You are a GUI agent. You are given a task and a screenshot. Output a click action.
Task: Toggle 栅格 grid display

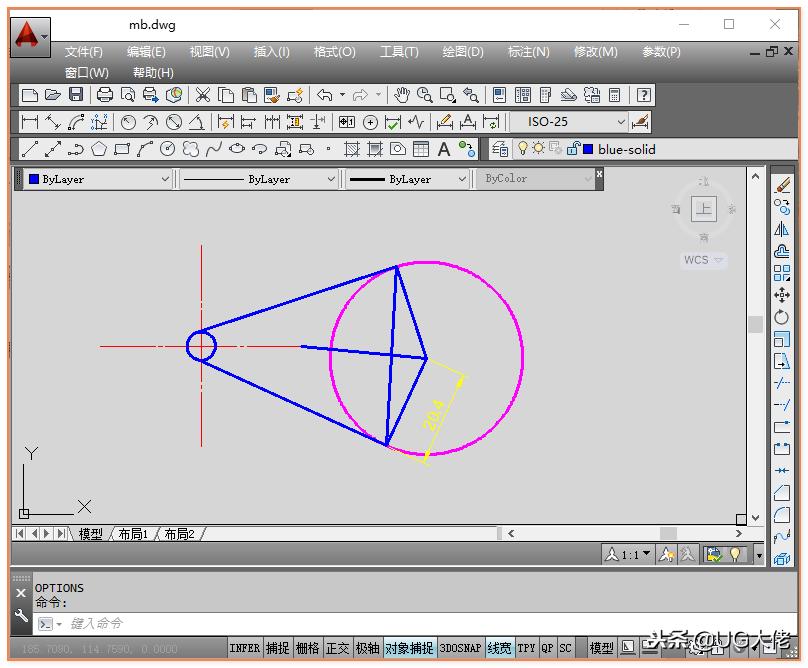307,648
